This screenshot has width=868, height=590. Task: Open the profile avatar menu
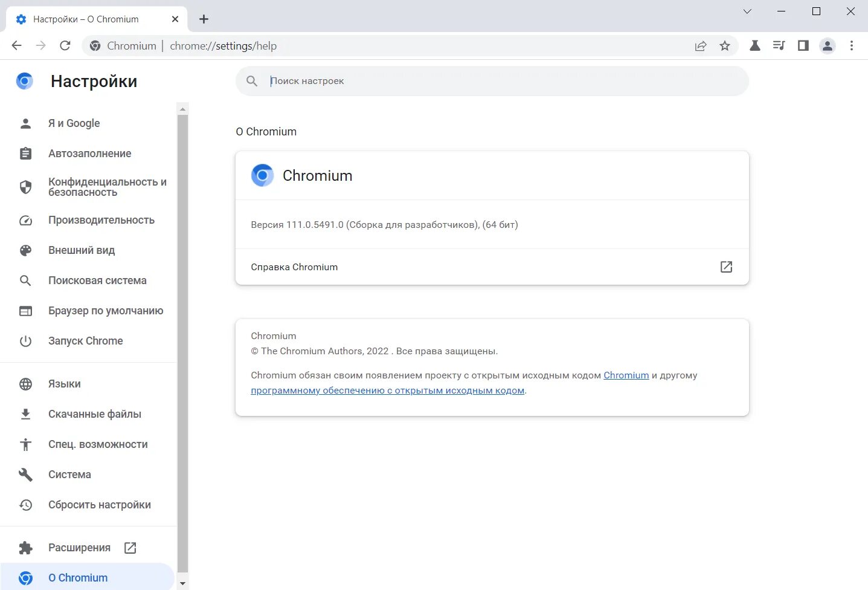click(828, 46)
